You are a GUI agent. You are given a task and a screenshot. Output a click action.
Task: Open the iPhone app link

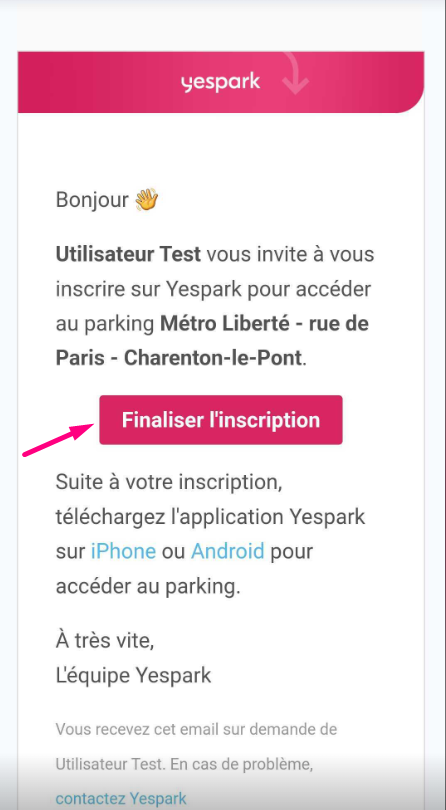click(x=123, y=551)
